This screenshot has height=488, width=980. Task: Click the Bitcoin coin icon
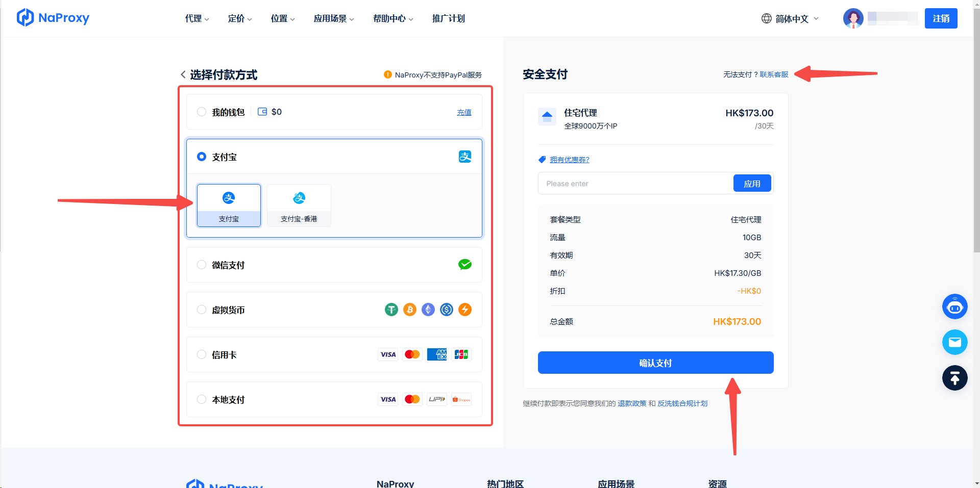click(x=410, y=310)
